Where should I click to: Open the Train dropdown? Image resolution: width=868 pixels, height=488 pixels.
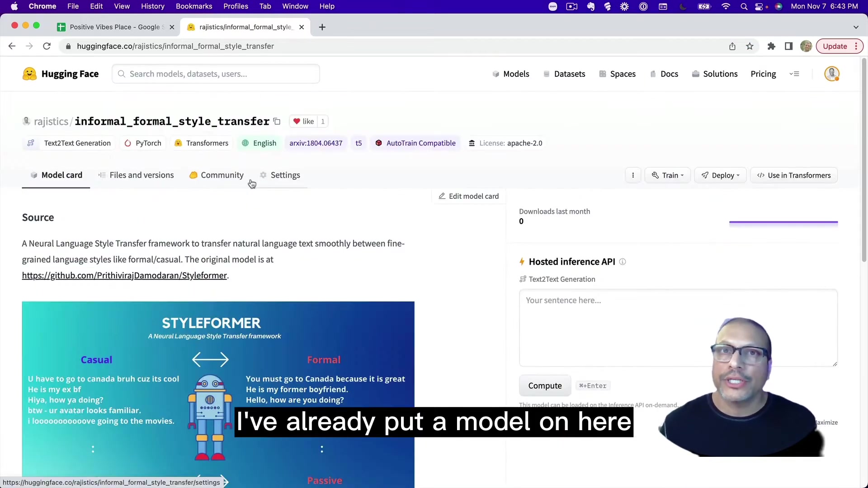point(668,175)
